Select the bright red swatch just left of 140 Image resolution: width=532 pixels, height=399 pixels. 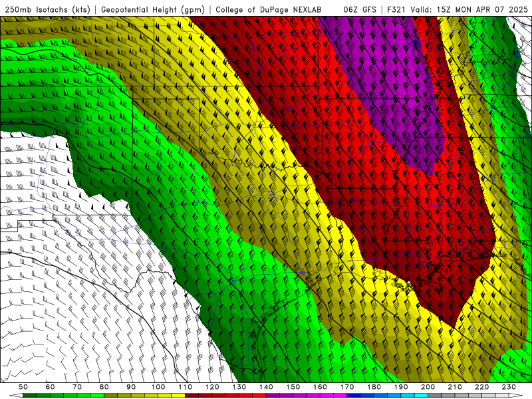259,396
